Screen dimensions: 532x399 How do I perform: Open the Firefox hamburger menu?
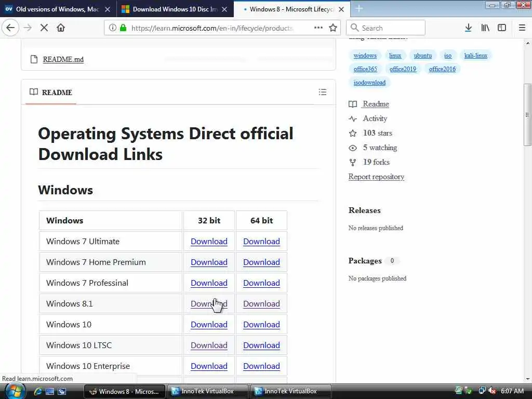[x=522, y=28]
